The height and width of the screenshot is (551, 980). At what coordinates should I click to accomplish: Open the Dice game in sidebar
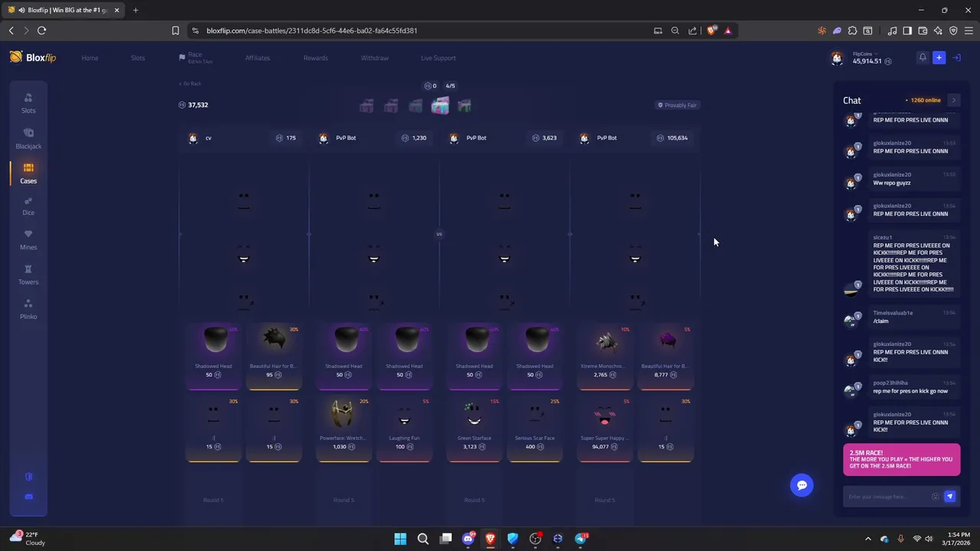click(28, 205)
